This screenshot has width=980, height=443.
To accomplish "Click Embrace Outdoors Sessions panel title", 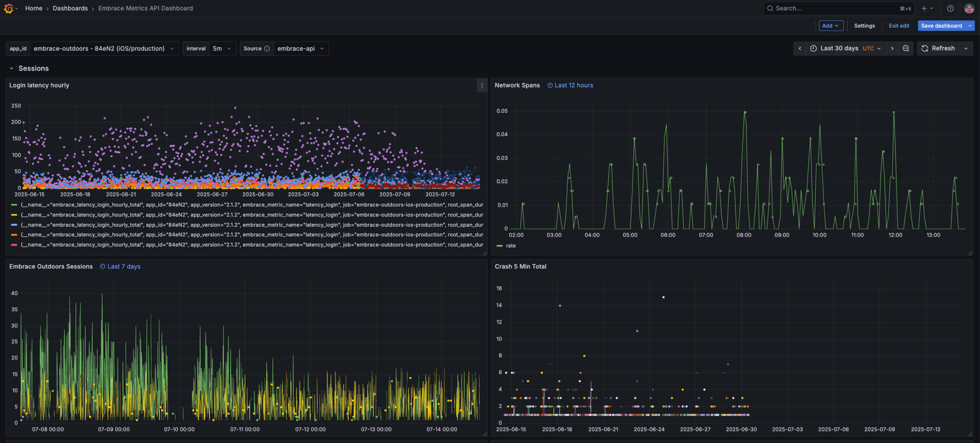I will 51,266.
